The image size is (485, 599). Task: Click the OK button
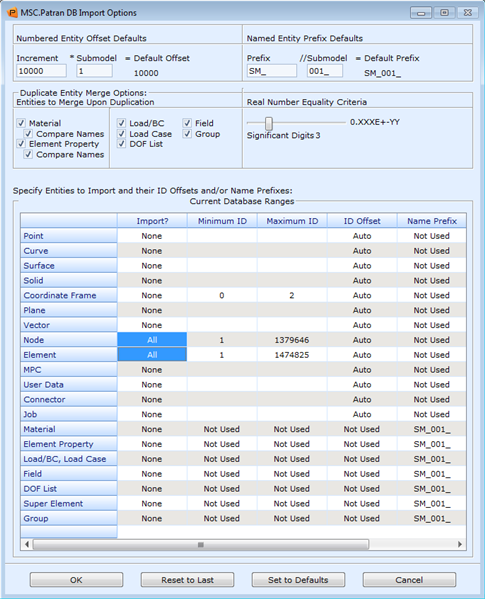pyautogui.click(x=76, y=580)
